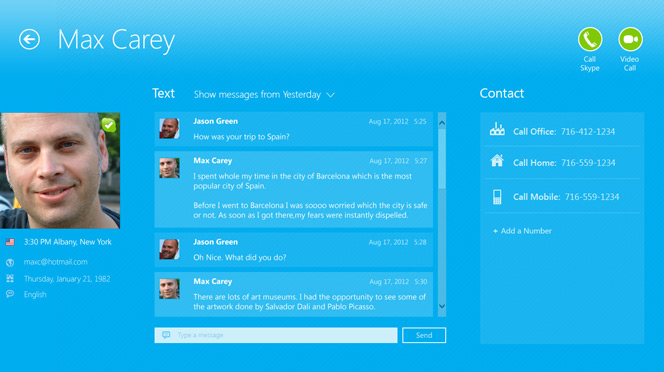Focus the Type a message field
The width and height of the screenshot is (664, 372).
(x=276, y=335)
